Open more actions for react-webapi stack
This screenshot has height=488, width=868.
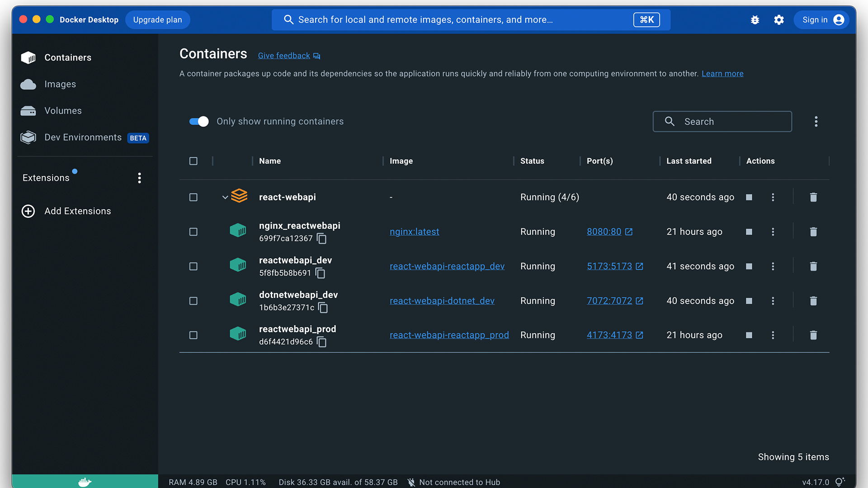773,197
